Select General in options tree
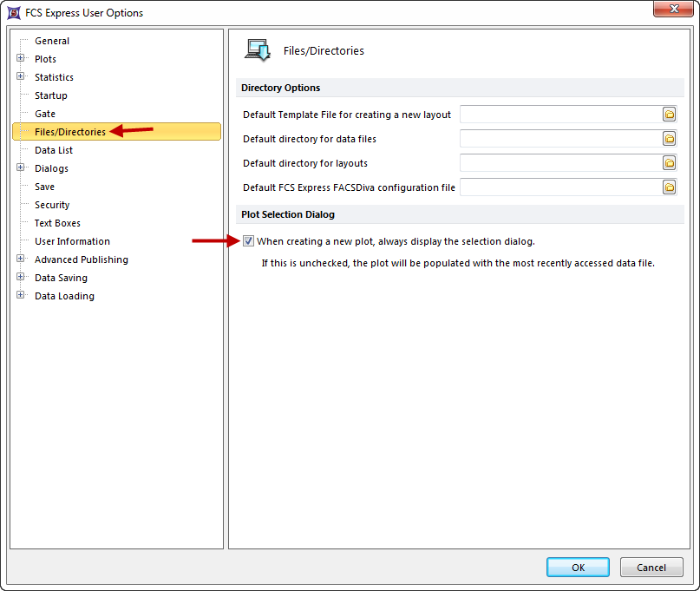700x591 pixels. coord(52,41)
